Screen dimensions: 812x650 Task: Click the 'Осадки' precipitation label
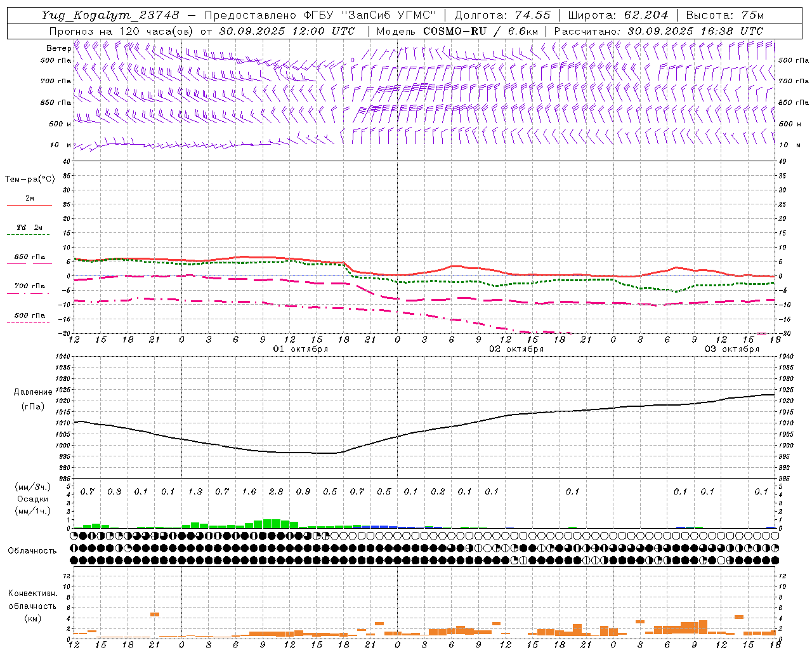pyautogui.click(x=32, y=499)
